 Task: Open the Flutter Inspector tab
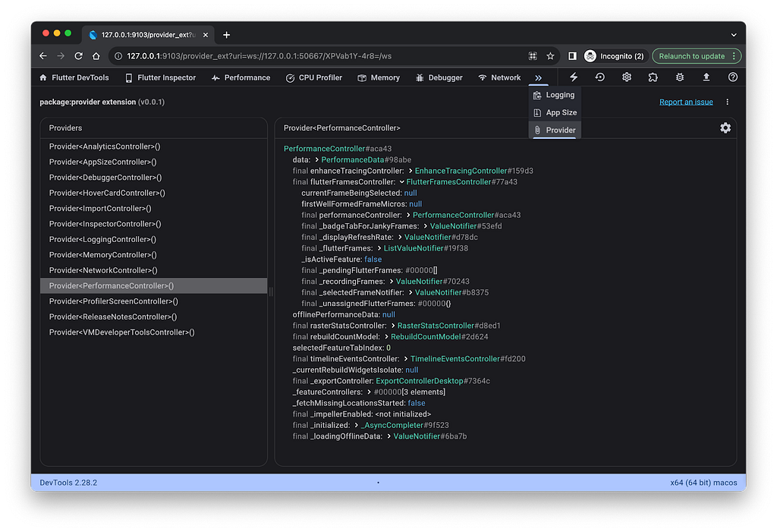point(160,77)
